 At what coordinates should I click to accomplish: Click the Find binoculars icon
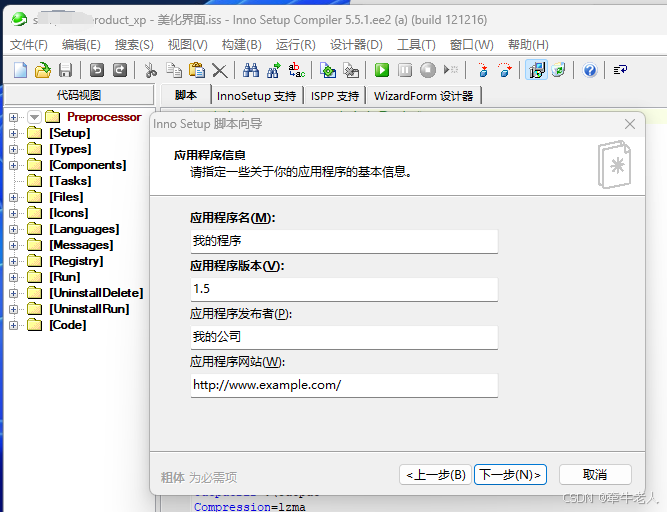(251, 70)
